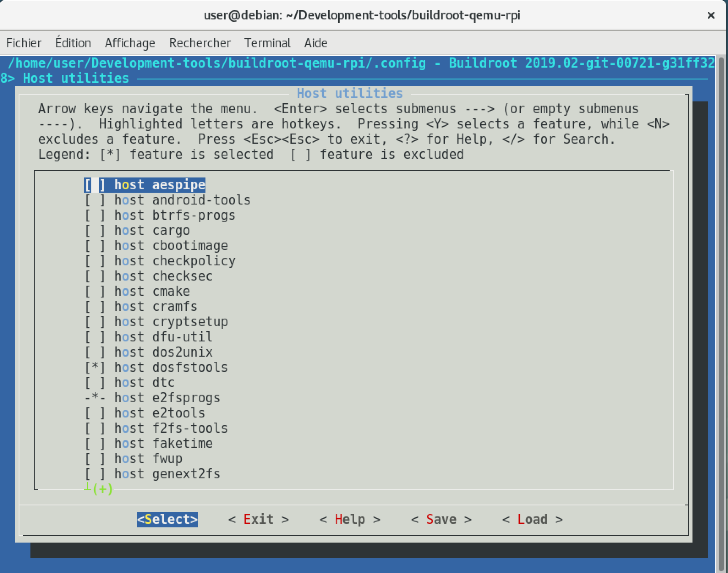The width and height of the screenshot is (728, 573).
Task: Toggle host cbootimage checkbox
Action: [x=95, y=246]
